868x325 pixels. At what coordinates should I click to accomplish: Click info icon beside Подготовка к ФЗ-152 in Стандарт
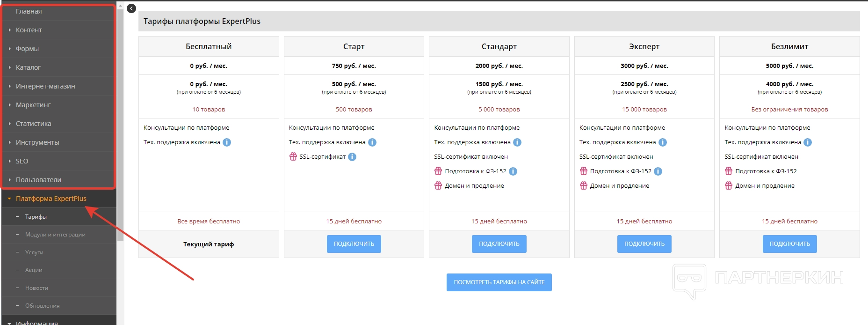[x=513, y=171]
